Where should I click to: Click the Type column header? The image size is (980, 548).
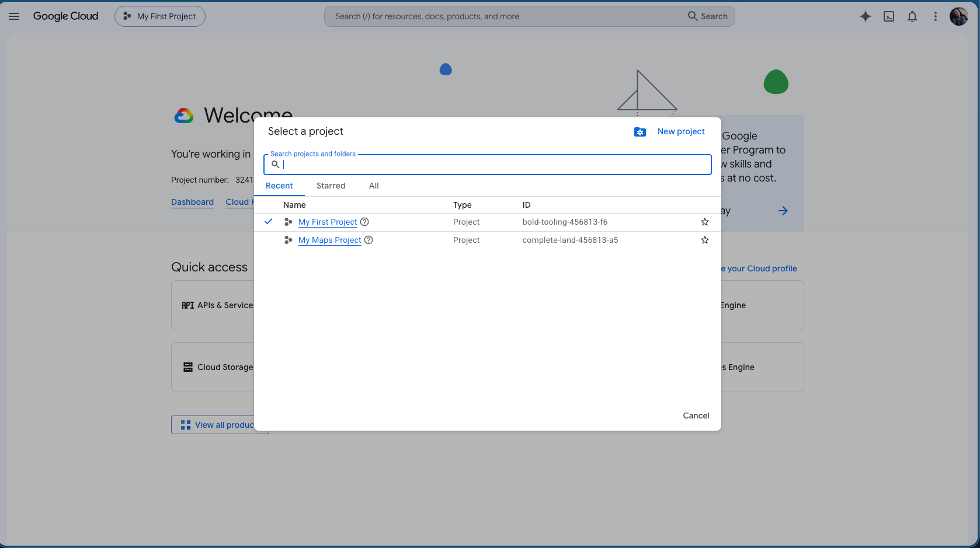(463, 205)
